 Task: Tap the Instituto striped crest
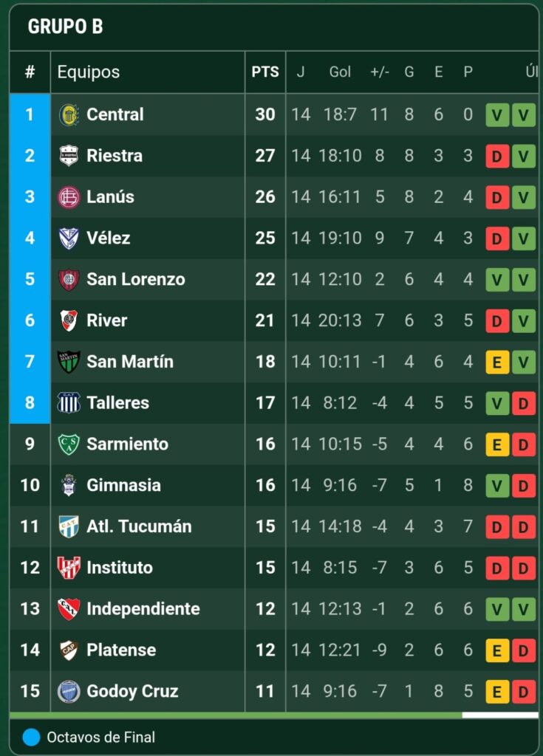(69, 568)
